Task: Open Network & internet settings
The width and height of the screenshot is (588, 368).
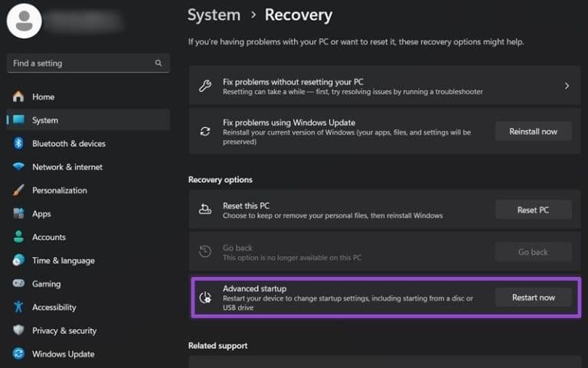Action: (88, 166)
